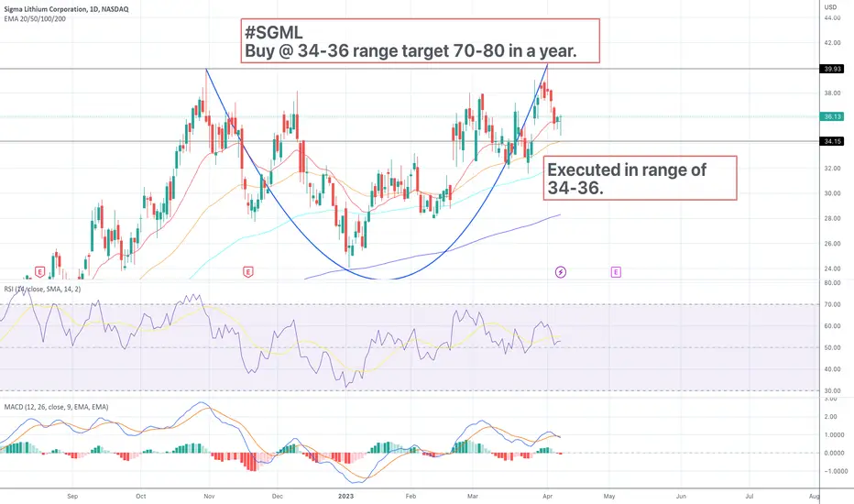The width and height of the screenshot is (854, 504).
Task: Click the Sep label on the time axis
Action: (72, 497)
